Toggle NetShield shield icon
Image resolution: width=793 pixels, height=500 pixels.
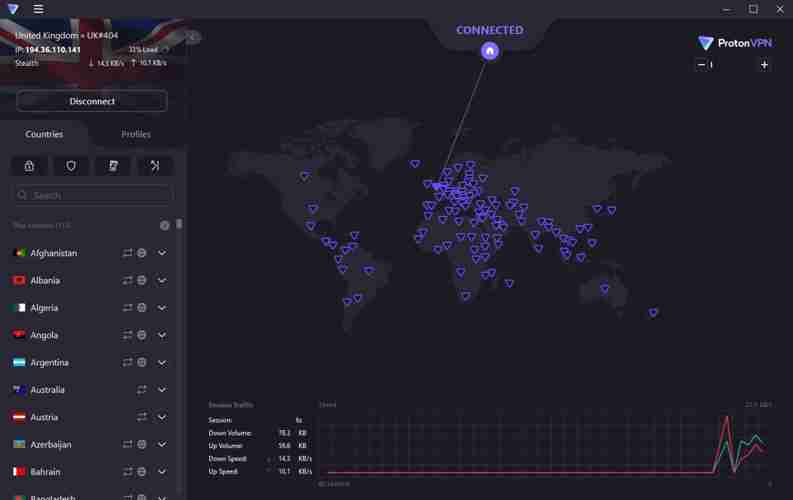point(71,166)
